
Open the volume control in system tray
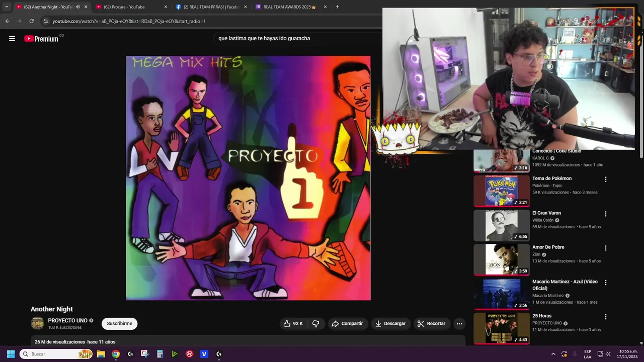point(608,354)
